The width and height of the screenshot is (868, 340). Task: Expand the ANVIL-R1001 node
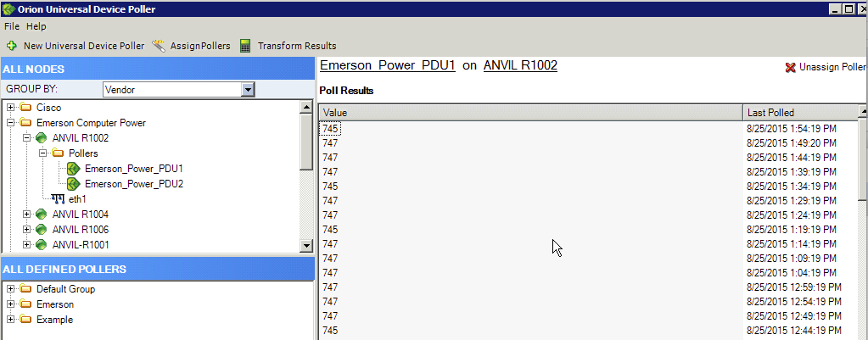point(26,244)
